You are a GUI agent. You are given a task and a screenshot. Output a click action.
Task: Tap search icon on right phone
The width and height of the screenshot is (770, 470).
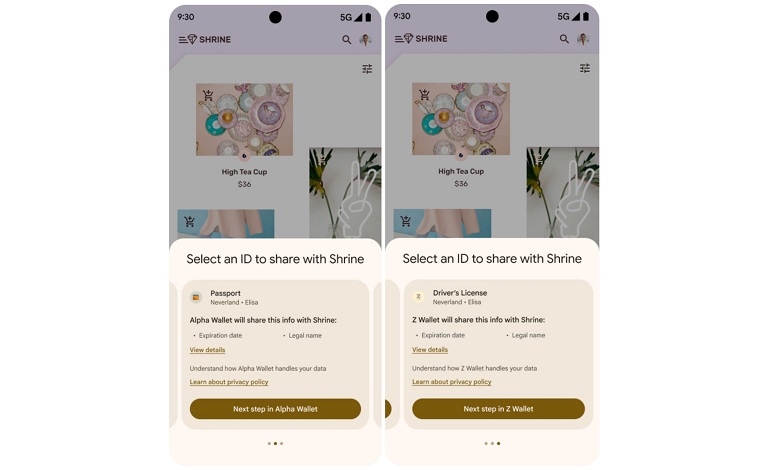click(x=564, y=39)
